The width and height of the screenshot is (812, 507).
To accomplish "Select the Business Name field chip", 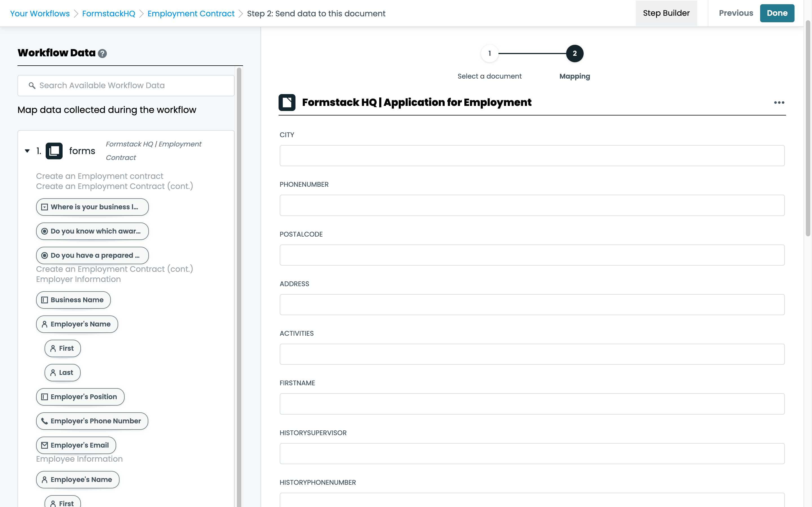I will click(73, 300).
